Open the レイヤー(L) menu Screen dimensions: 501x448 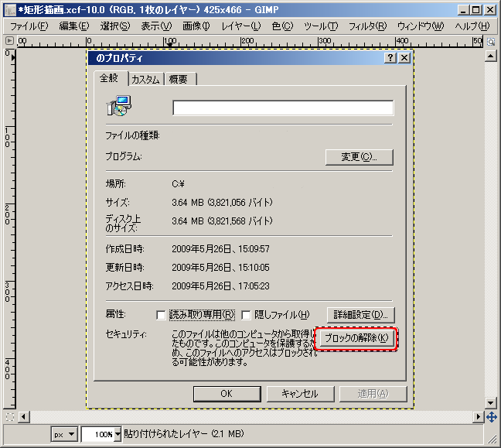click(x=241, y=26)
